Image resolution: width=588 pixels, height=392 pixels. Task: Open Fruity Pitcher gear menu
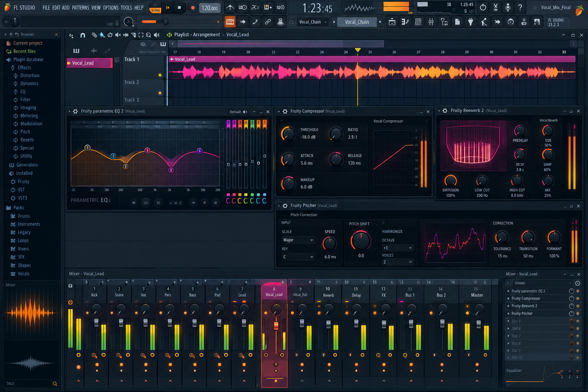point(285,205)
